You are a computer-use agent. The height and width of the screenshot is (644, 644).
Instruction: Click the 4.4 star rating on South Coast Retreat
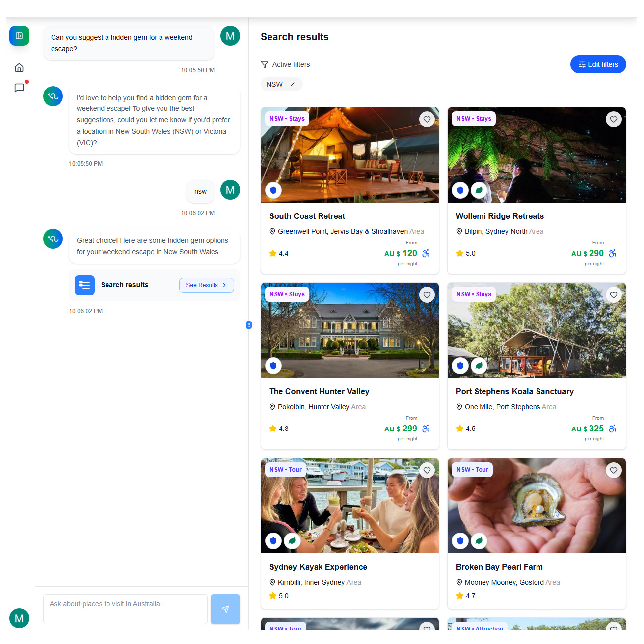(x=279, y=253)
